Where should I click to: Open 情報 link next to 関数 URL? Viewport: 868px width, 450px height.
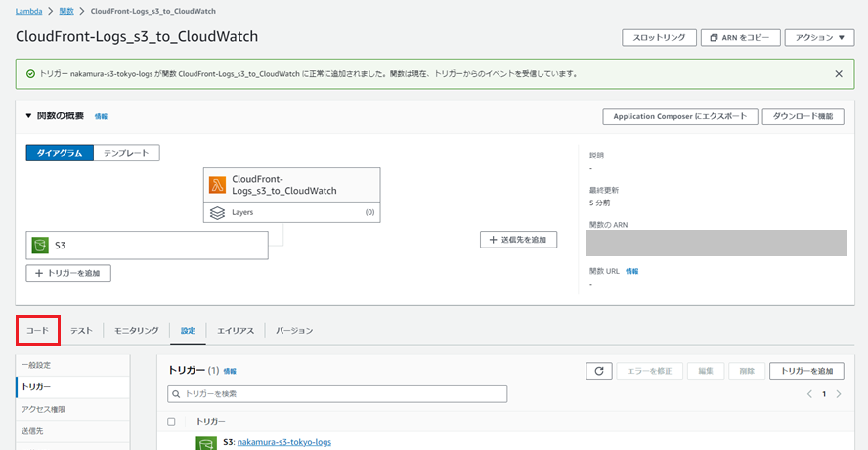coord(631,271)
